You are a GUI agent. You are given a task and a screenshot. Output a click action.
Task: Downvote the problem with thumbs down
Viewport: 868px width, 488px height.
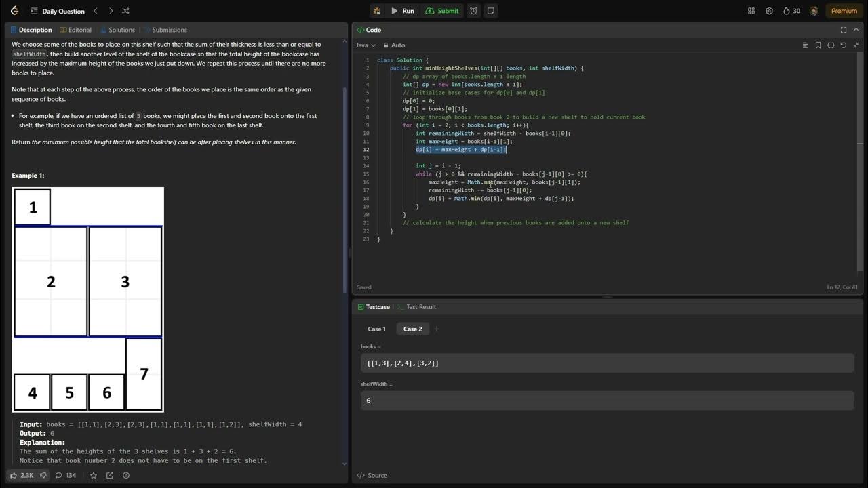point(43,475)
